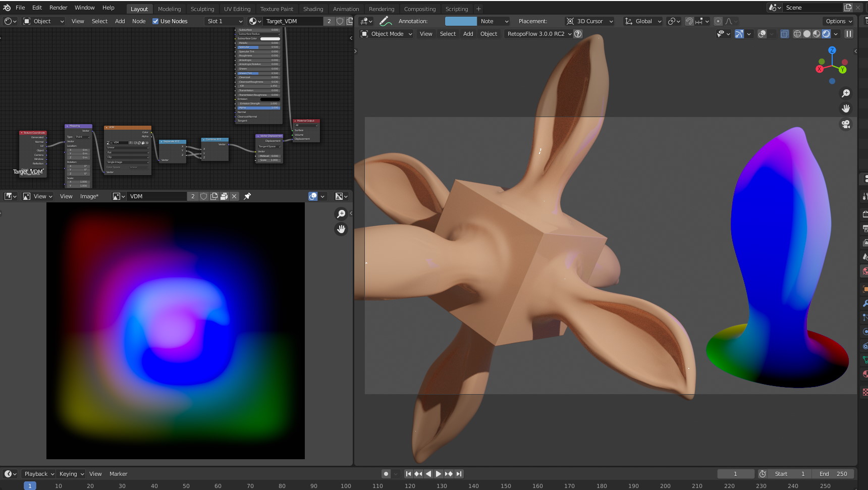
Task: Expand the RetopoFlow 3.0.0 RC2 menu
Action: (x=539, y=34)
